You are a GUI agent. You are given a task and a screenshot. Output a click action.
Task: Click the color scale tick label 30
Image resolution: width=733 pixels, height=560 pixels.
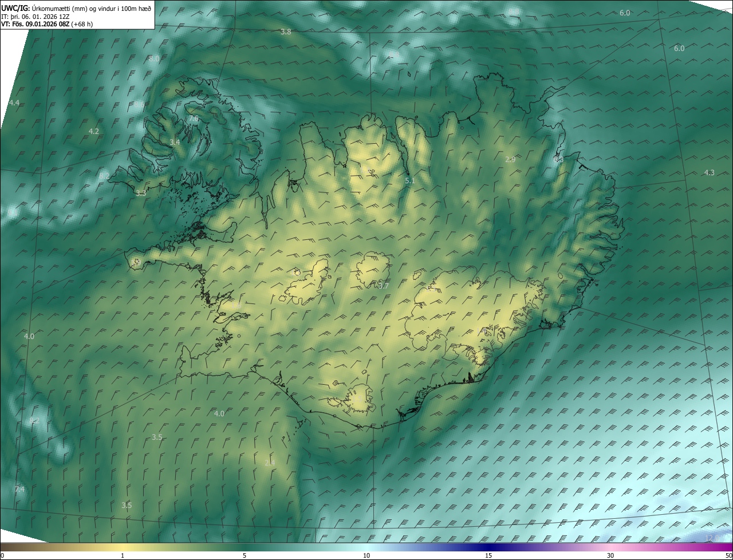click(x=610, y=555)
